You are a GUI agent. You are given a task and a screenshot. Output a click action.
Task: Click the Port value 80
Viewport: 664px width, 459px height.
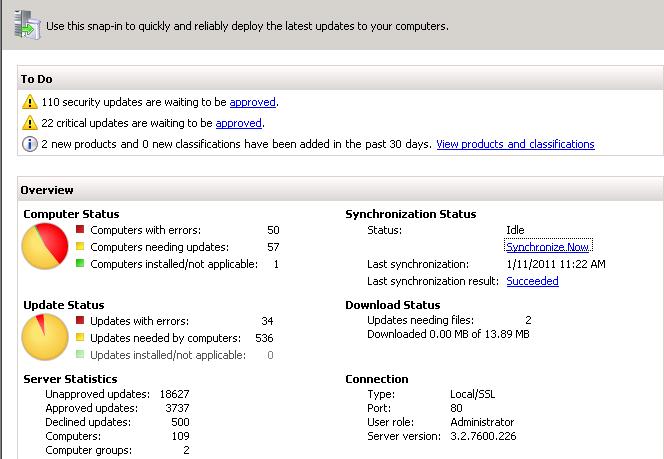456,408
